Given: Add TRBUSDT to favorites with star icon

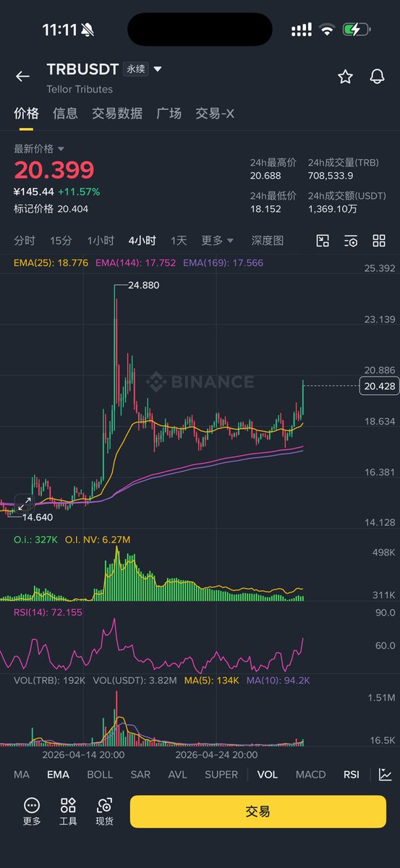Looking at the screenshot, I should (x=345, y=77).
